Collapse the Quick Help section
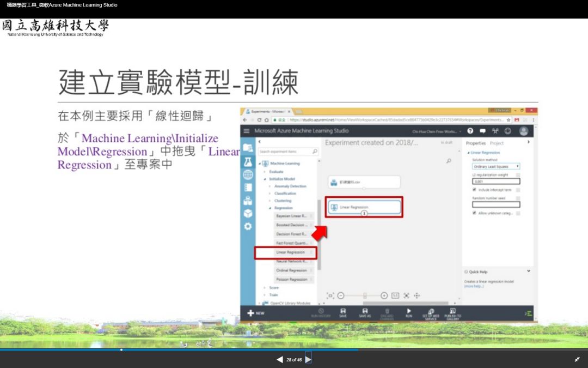Screen dimensions: 588x368 528,271
